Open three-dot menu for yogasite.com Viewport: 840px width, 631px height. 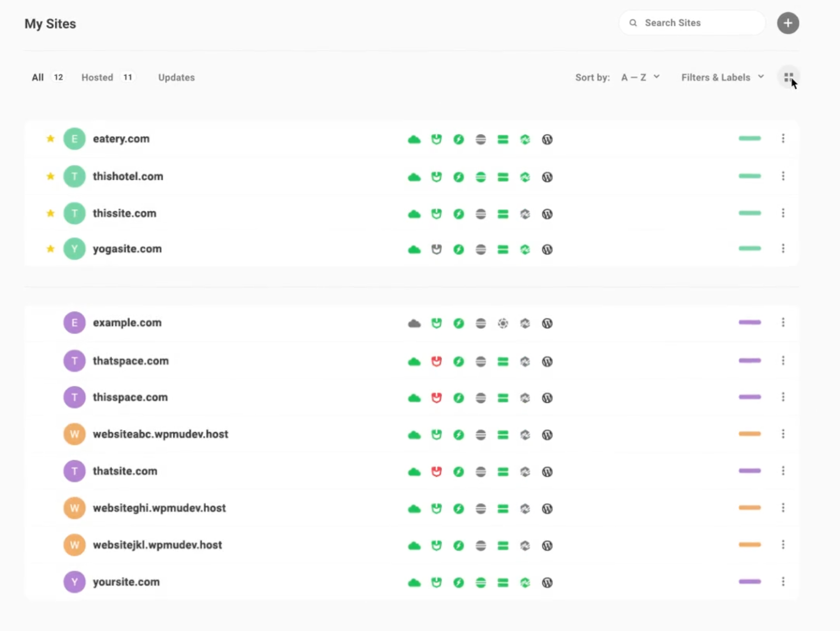point(783,249)
